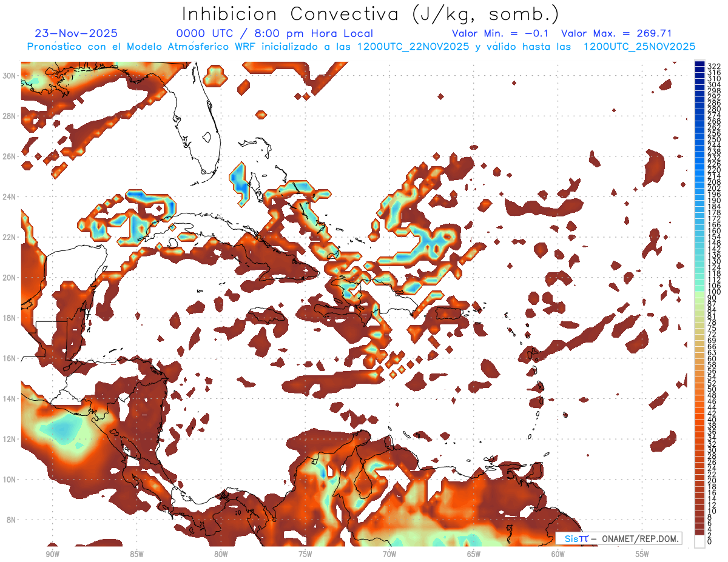Screen dimensions: 728x562
Task: Click the 30N latitude label
Action: click(10, 75)
